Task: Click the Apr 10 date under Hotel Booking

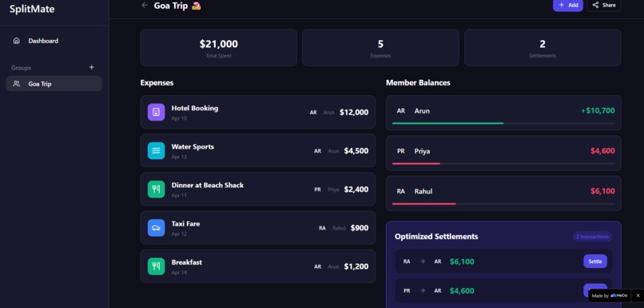Action: click(179, 118)
